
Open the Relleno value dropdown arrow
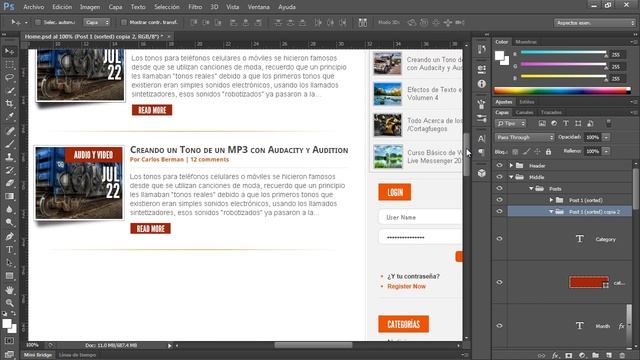tap(606, 151)
